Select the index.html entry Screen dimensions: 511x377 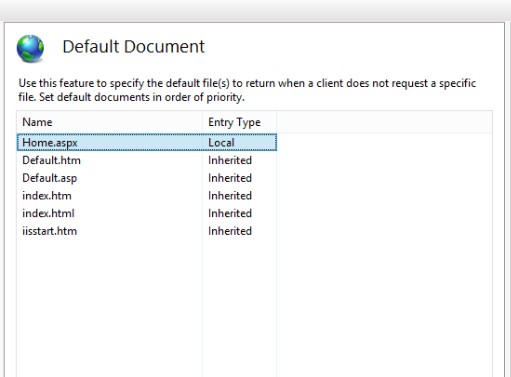[x=48, y=213]
